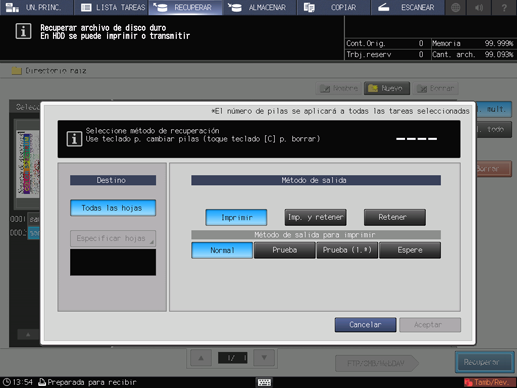Click the info icon in top banner
Viewport: 517px width, 388px height.
(23, 32)
